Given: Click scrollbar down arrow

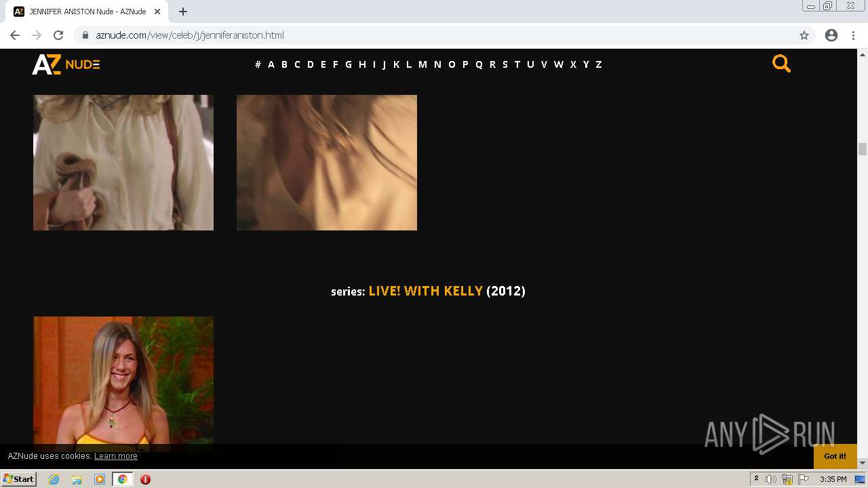Looking at the screenshot, I should pyautogui.click(x=863, y=463).
